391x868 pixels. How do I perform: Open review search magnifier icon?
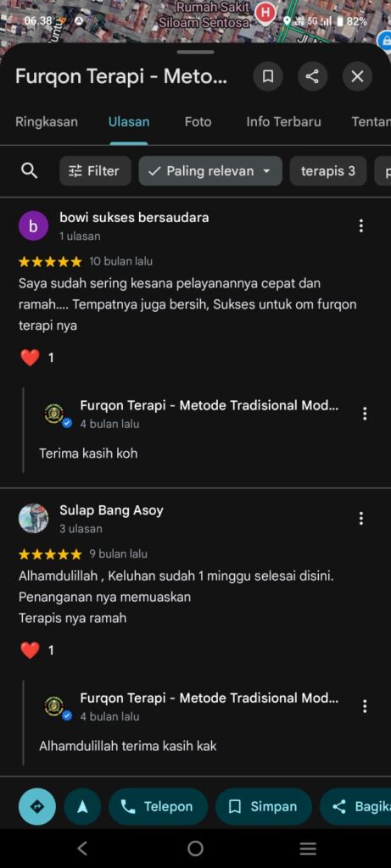[x=29, y=170]
